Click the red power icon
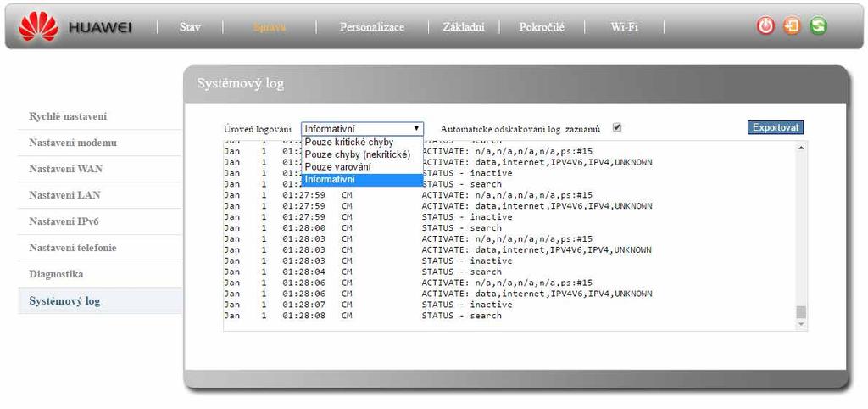The width and height of the screenshot is (868, 409). point(765,26)
